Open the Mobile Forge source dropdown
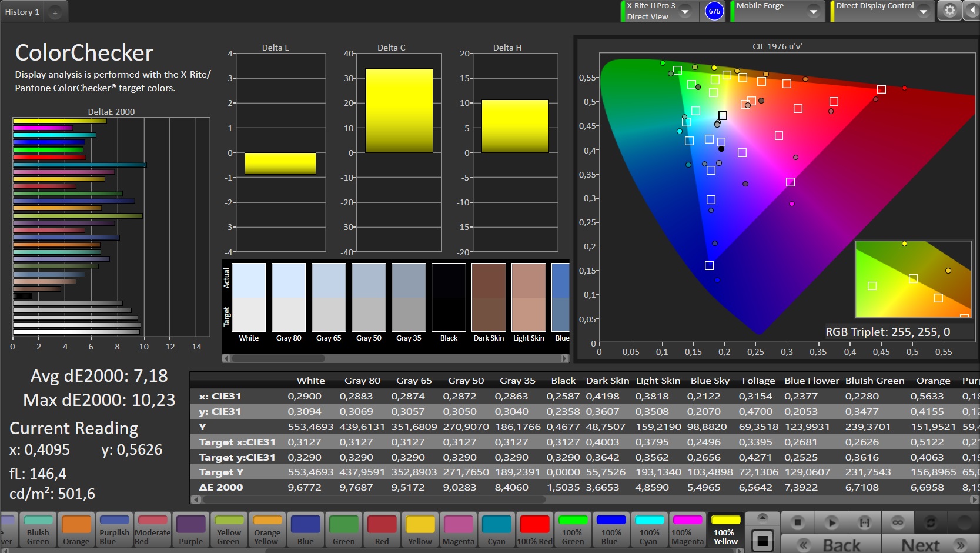 [814, 11]
